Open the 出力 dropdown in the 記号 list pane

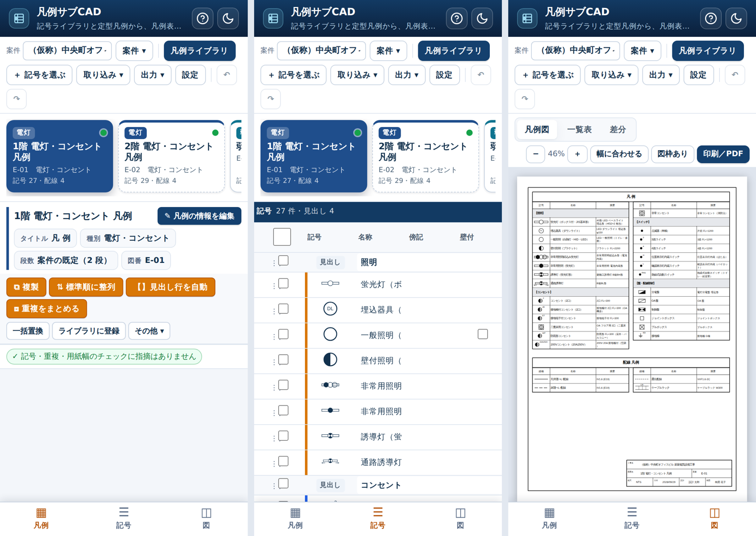pyautogui.click(x=406, y=75)
